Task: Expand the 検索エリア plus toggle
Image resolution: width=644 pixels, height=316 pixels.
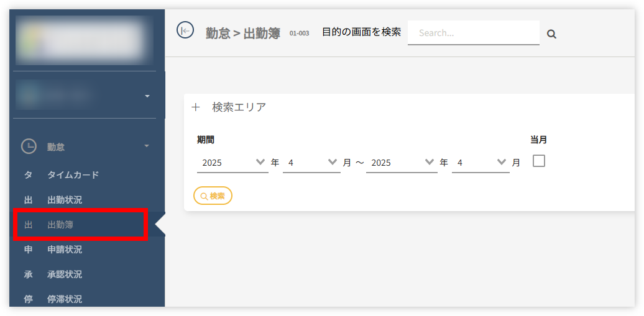Action: (196, 107)
